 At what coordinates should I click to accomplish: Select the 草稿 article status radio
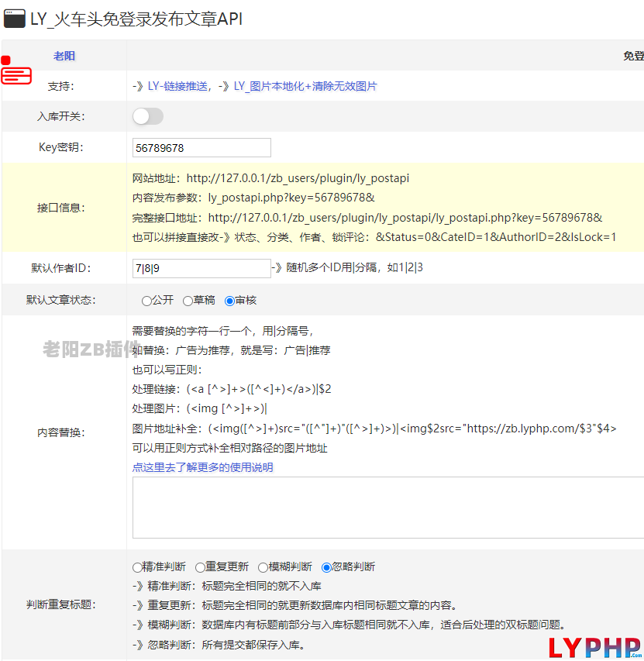(188, 301)
